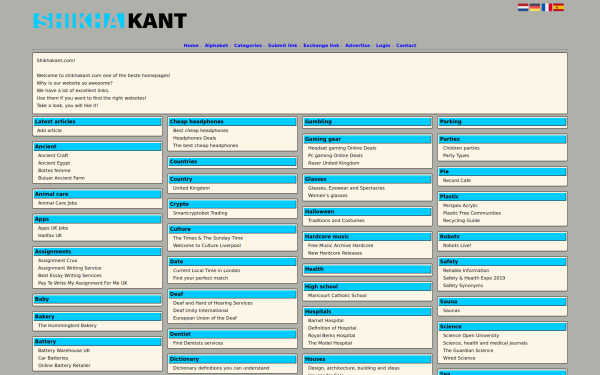Open the Plastic Free Communities link
The image size is (600, 375).
(x=472, y=213)
